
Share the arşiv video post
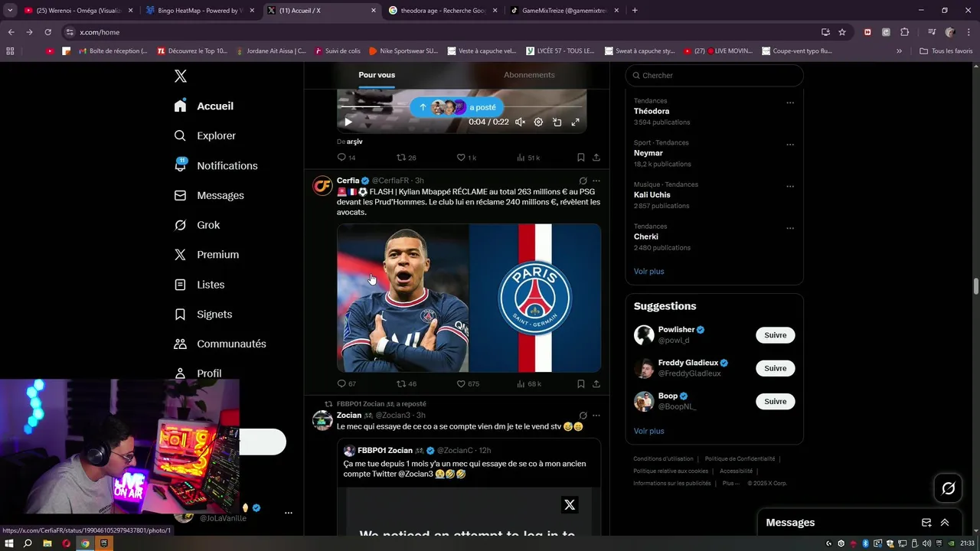click(596, 157)
